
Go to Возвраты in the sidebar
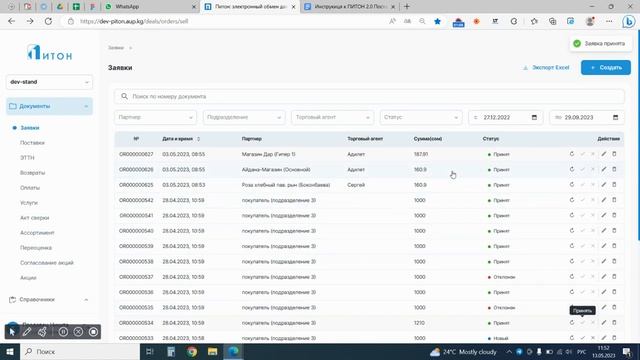[33, 173]
